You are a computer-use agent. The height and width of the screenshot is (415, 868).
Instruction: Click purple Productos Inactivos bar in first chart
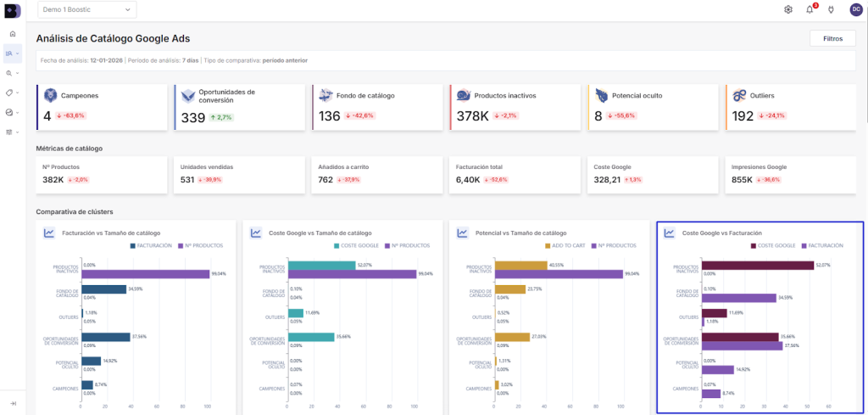tap(145, 274)
